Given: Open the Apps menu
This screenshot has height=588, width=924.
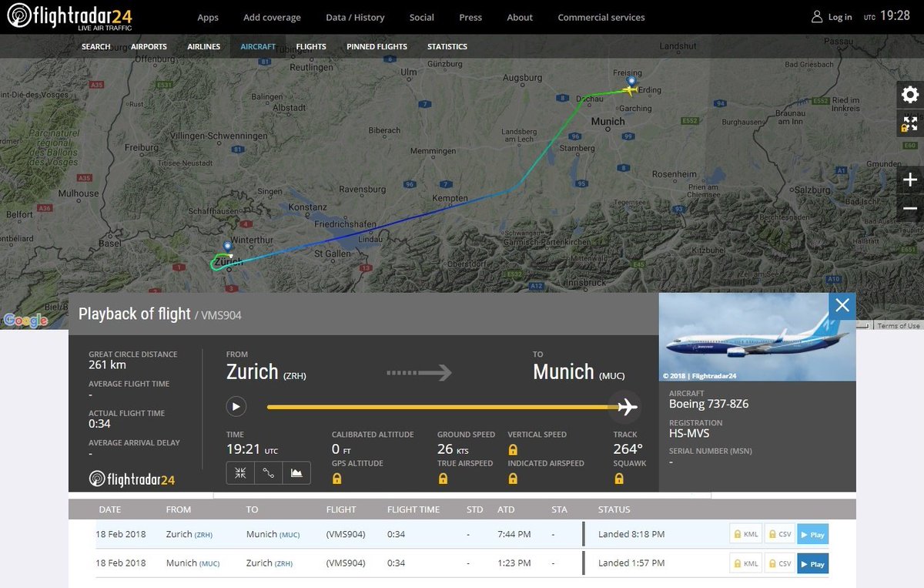Looking at the screenshot, I should click(x=208, y=17).
